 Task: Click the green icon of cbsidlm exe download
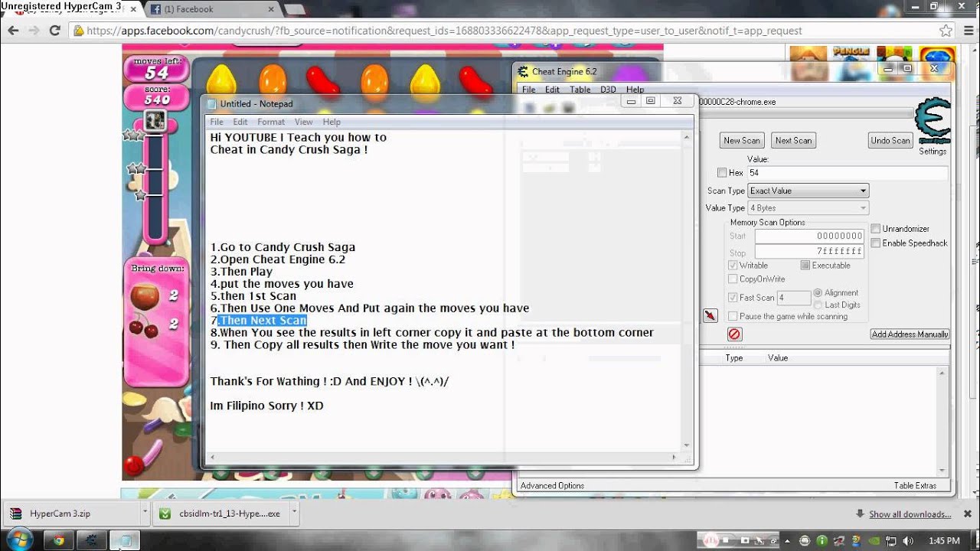[x=164, y=514]
